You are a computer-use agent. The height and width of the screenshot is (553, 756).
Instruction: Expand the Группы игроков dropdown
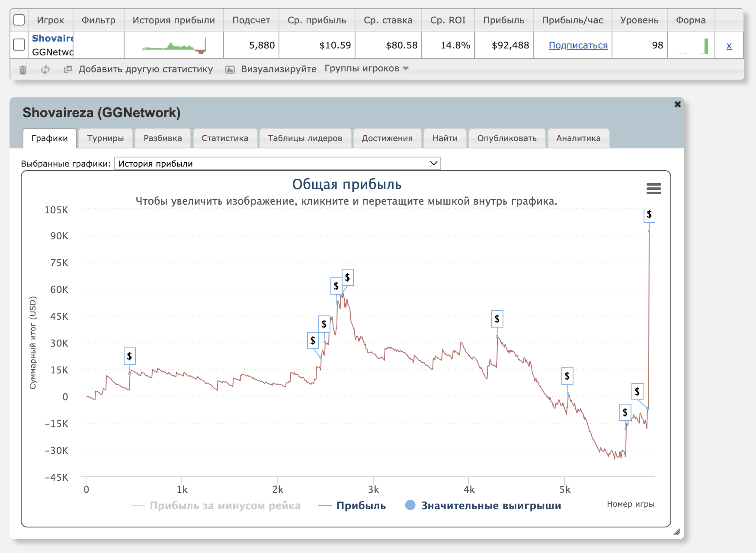(366, 69)
